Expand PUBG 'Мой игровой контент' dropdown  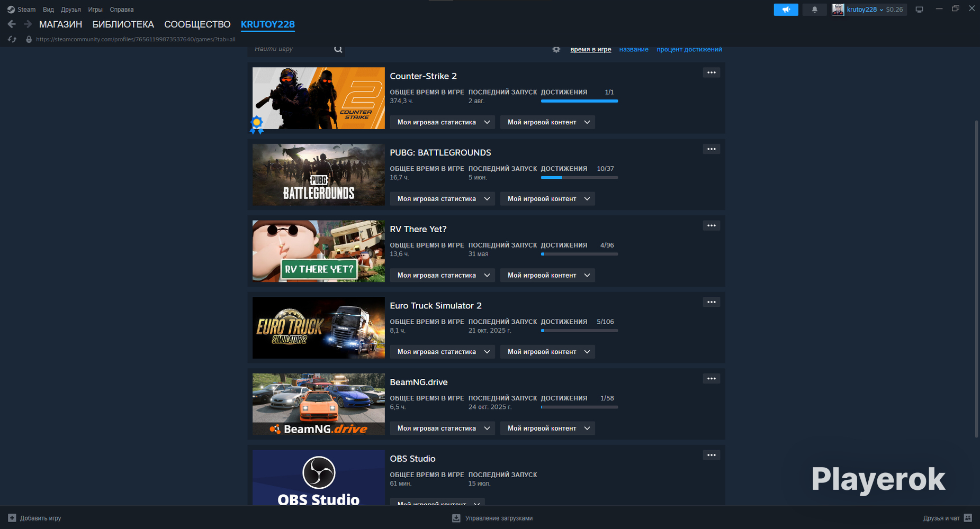(x=547, y=199)
